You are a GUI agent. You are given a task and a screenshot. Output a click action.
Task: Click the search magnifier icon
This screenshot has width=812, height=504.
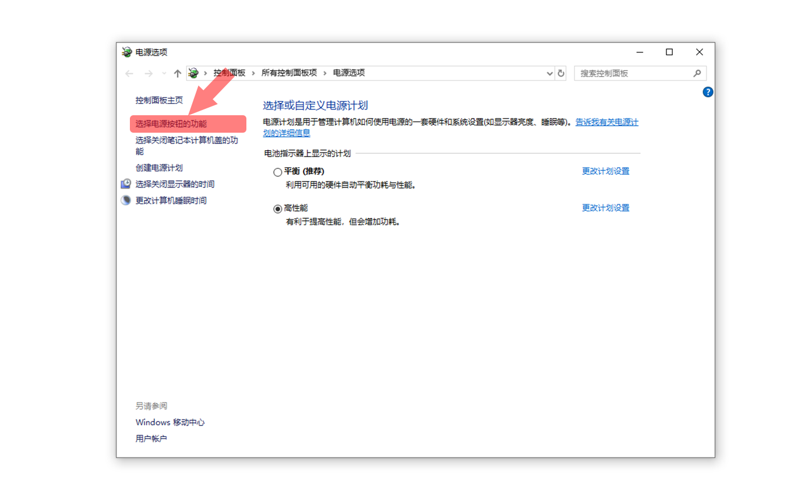click(x=697, y=73)
